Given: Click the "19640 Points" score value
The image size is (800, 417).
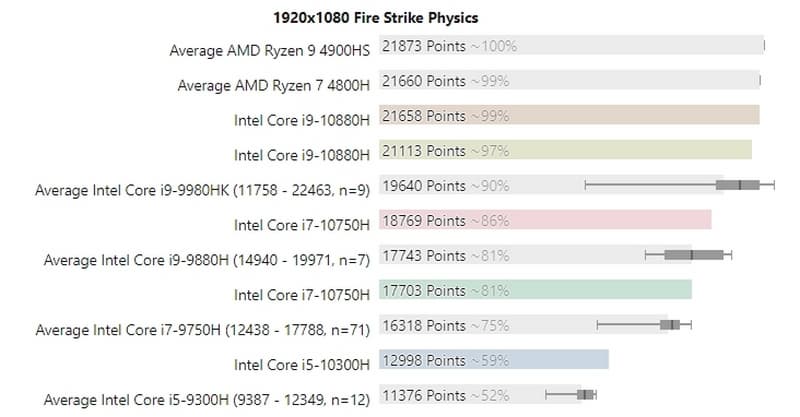Looking at the screenshot, I should pos(424,185).
